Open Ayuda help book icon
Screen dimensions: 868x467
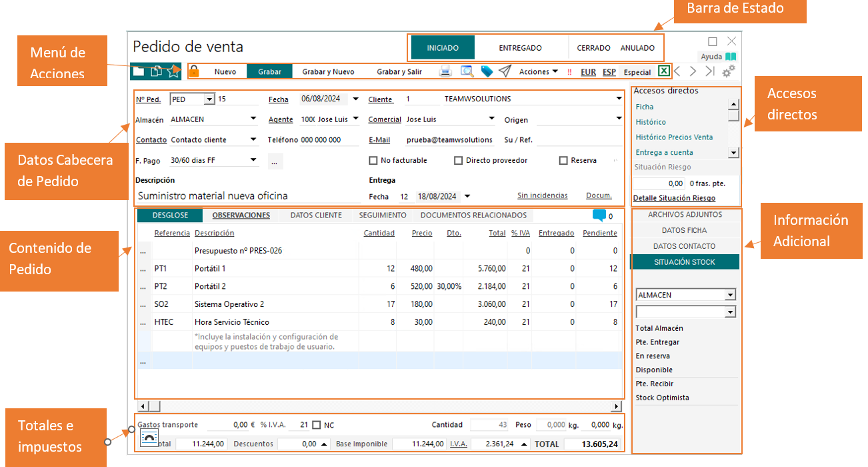pos(731,57)
